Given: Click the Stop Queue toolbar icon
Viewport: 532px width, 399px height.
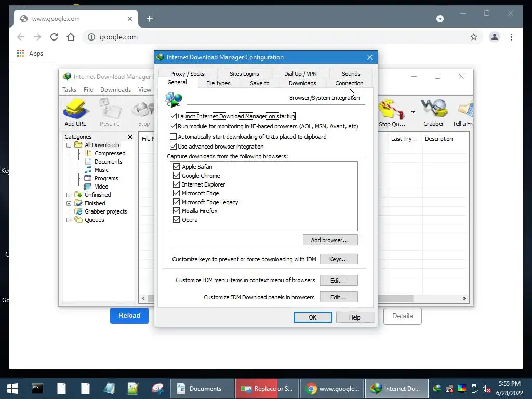Looking at the screenshot, I should (x=392, y=112).
